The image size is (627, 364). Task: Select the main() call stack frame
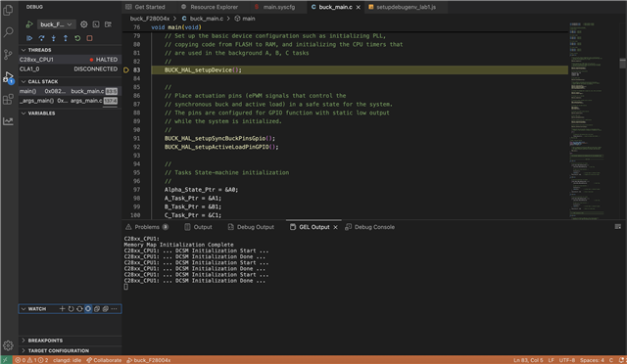click(x=70, y=91)
